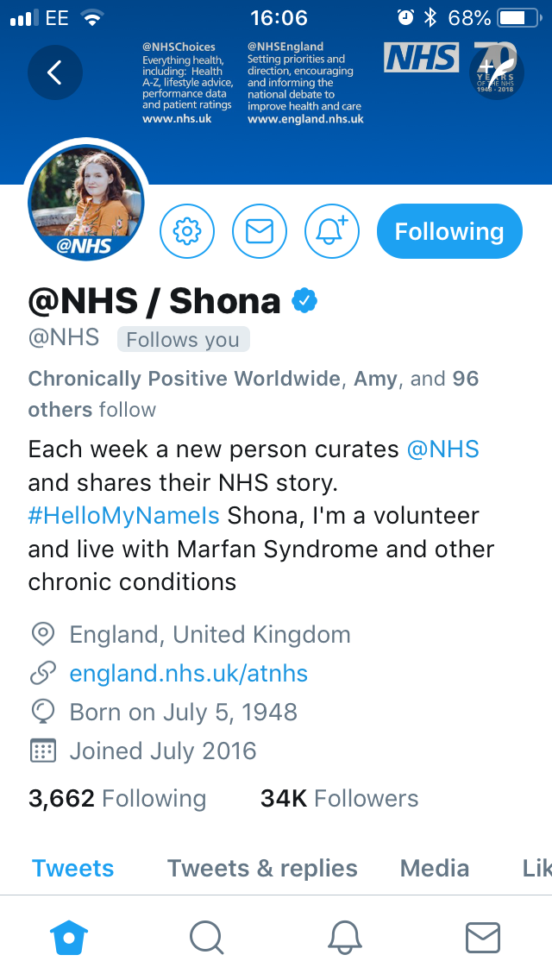Switch to the Tweets tab
Viewport: 552px width, 980px height.
pyautogui.click(x=73, y=868)
